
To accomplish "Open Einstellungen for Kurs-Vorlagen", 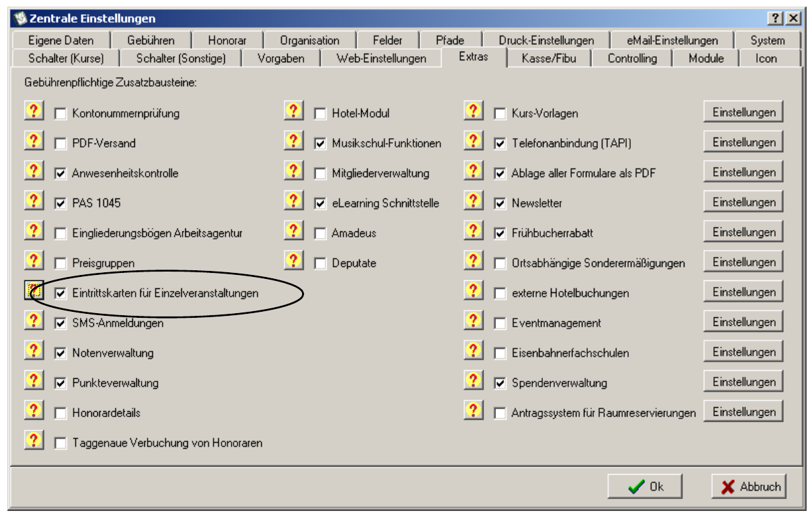I will [x=744, y=113].
